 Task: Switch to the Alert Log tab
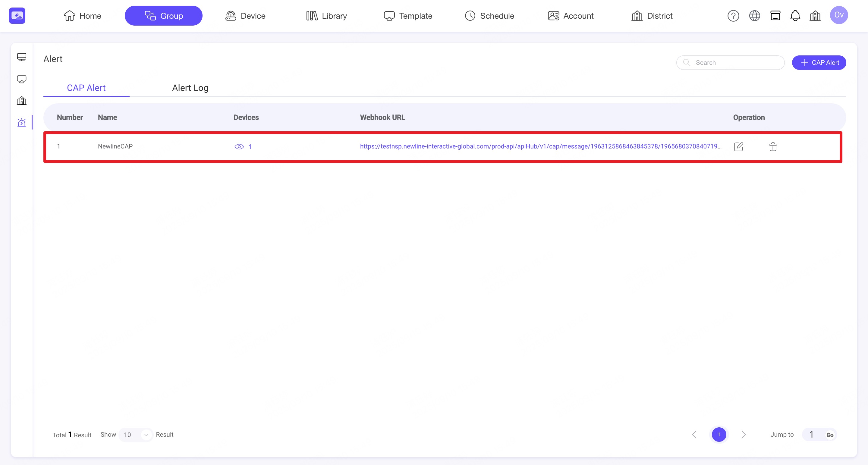point(190,88)
